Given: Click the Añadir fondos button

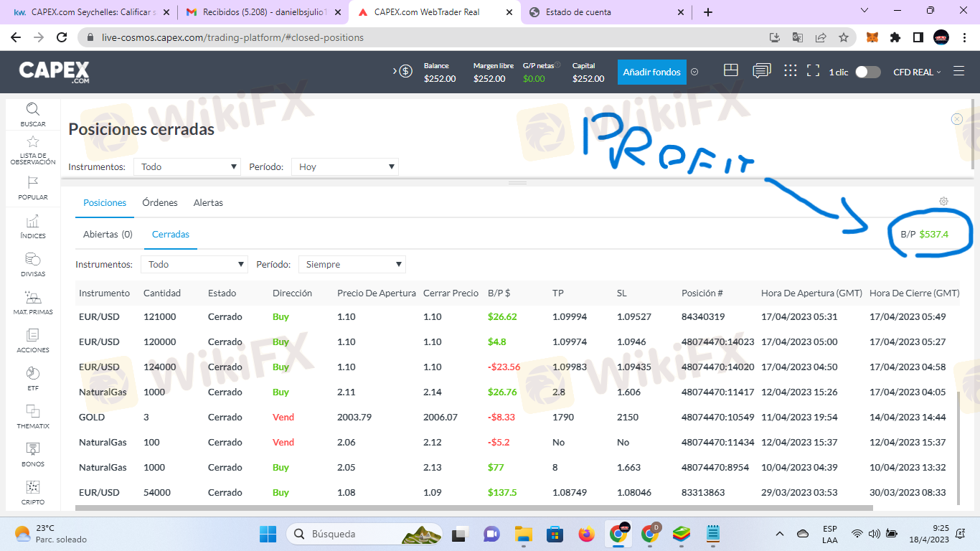Looking at the screenshot, I should (651, 72).
